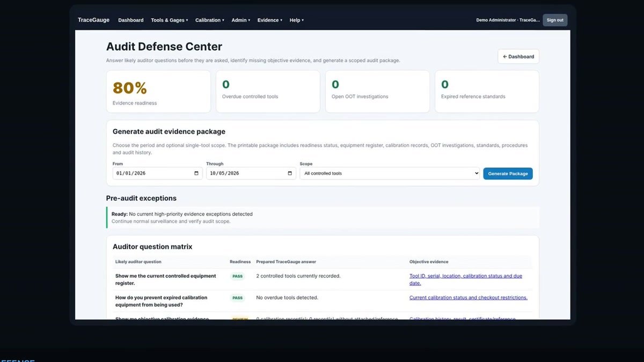Click the 80% Evidence readiness figure
This screenshot has width=644, height=362.
tap(130, 88)
